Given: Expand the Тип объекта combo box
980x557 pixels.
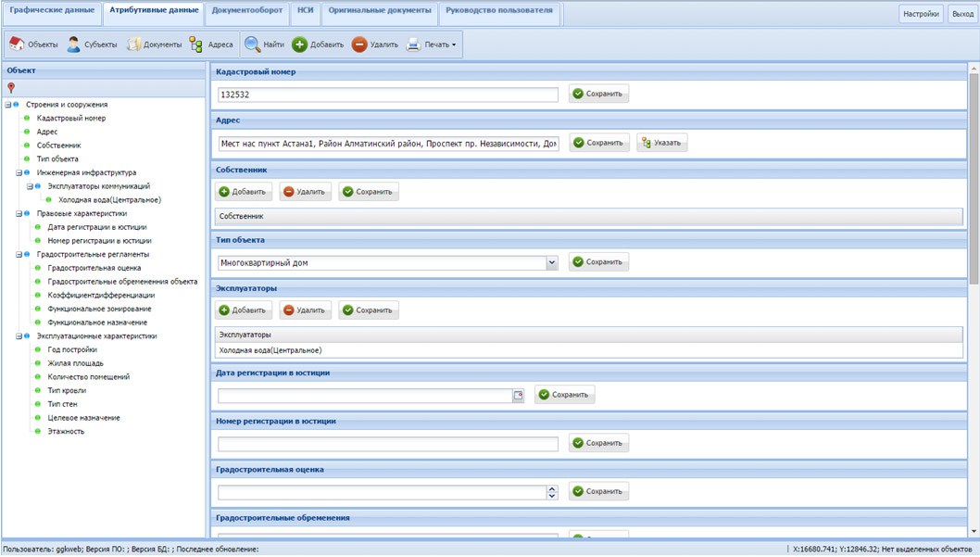Looking at the screenshot, I should [x=552, y=263].
